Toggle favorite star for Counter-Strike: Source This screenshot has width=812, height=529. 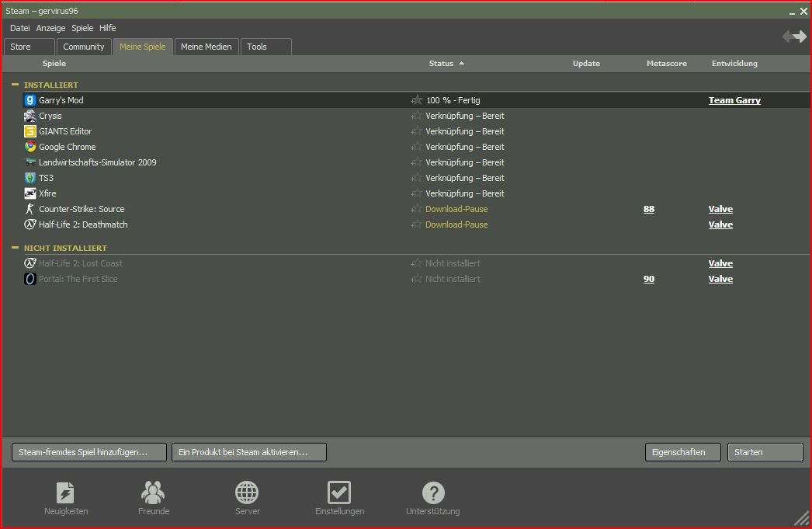click(417, 209)
